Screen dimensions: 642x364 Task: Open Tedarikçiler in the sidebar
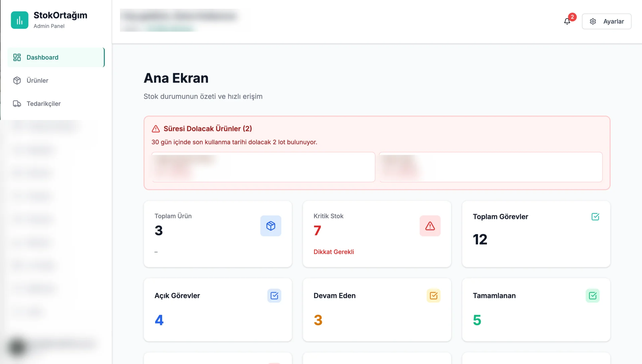click(56, 104)
